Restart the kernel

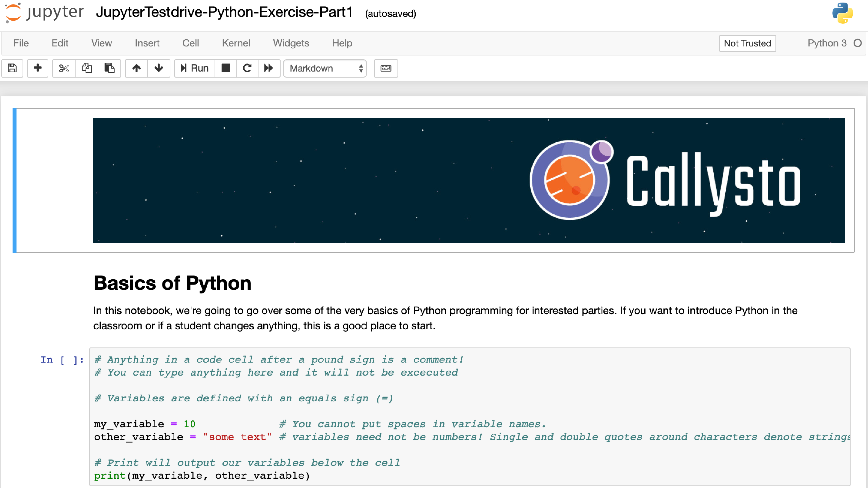click(247, 68)
